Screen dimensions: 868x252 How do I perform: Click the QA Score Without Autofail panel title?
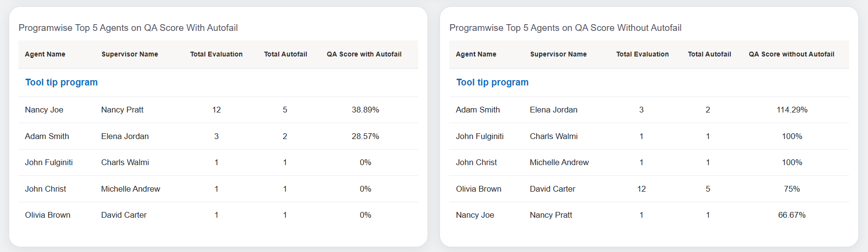(x=565, y=28)
